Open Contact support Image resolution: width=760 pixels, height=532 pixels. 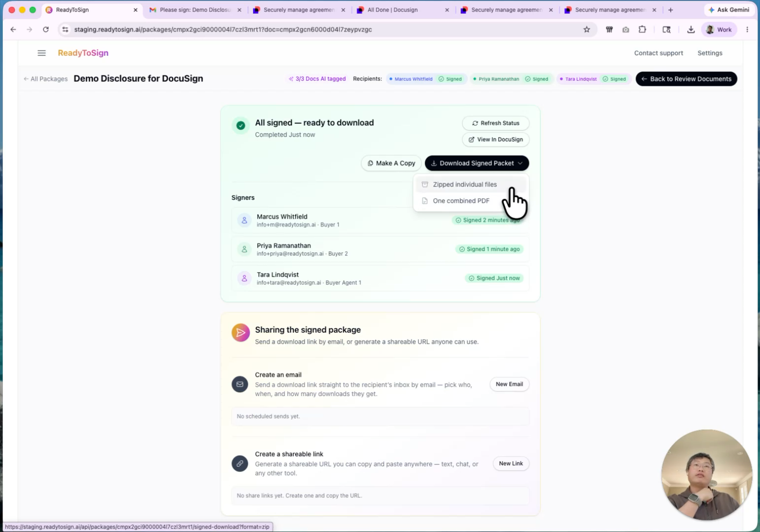658,53
